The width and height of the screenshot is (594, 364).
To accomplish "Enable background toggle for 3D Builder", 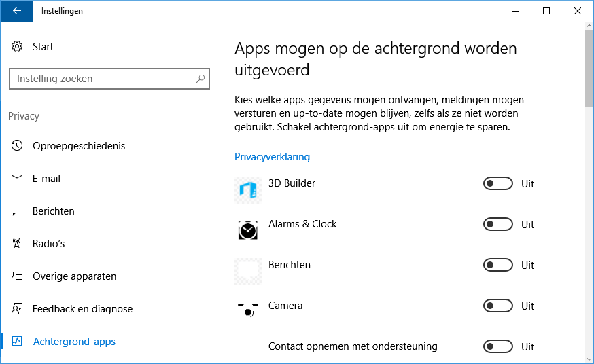I will coord(497,184).
